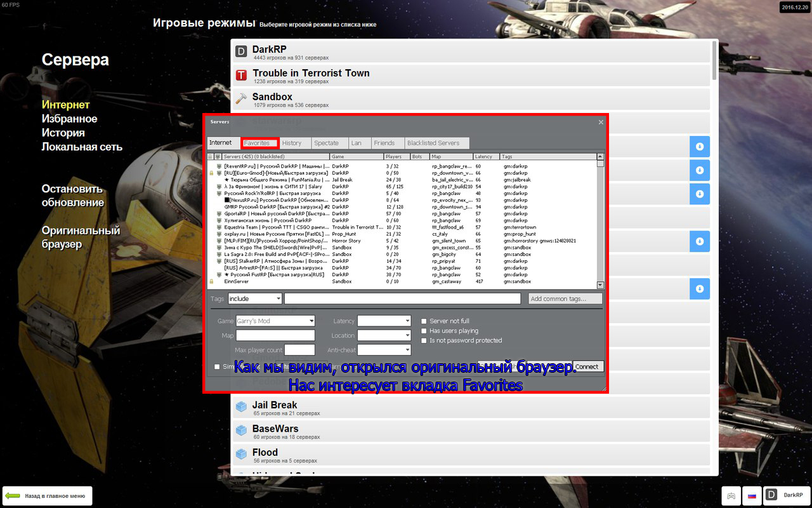Select the 'Хулиганская жизнь' server row
Screen dimensions: 812x508
click(x=403, y=220)
